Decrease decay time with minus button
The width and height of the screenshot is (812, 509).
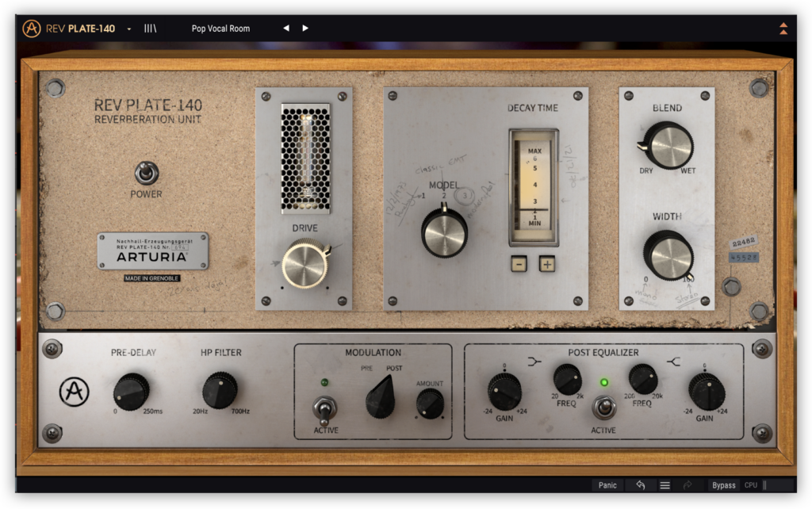tap(519, 264)
